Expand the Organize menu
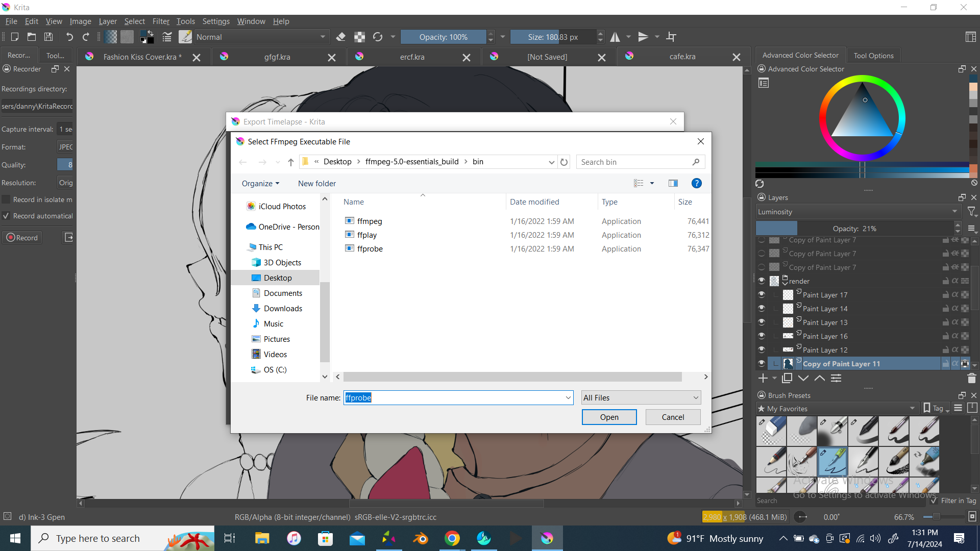Viewport: 980px width, 551px height. (260, 183)
